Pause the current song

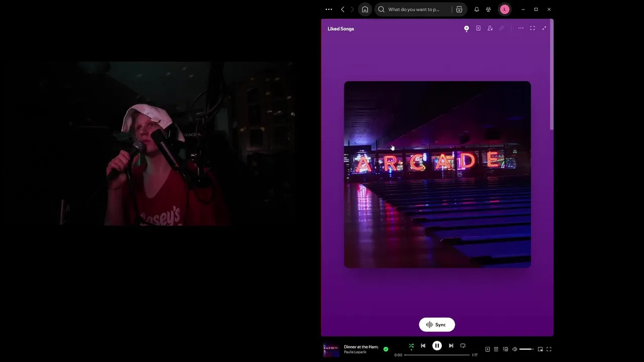click(x=437, y=346)
